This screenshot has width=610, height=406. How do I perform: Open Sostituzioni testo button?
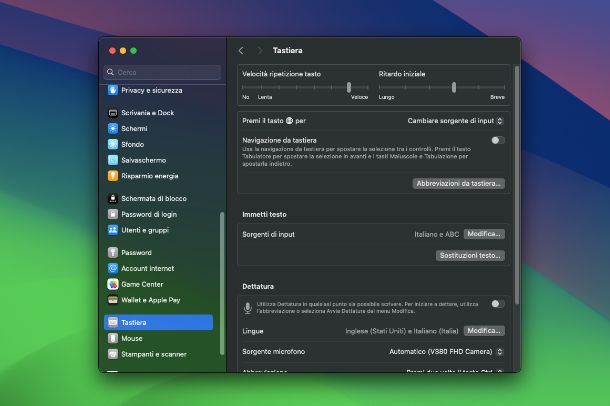coord(470,256)
